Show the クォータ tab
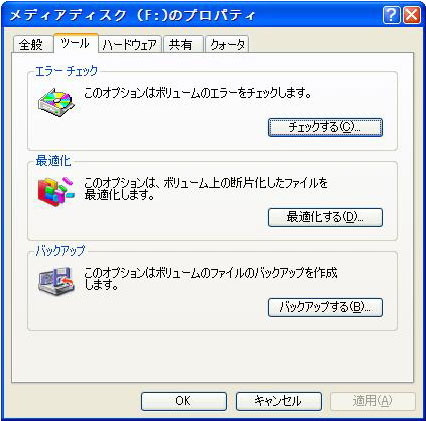 pos(227,45)
